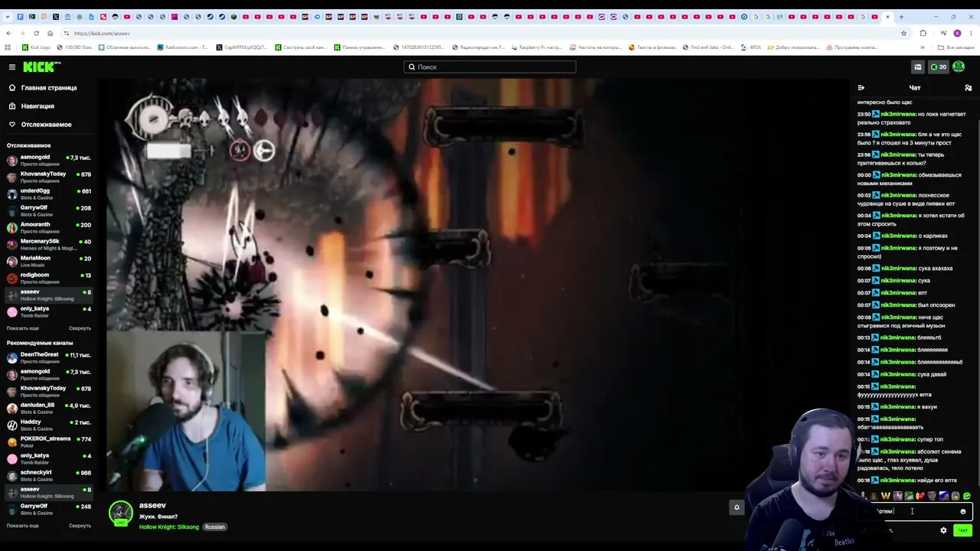Screen dimensions: 980x551
Task: Collapse followed list with Свернуть
Action: click(x=80, y=328)
